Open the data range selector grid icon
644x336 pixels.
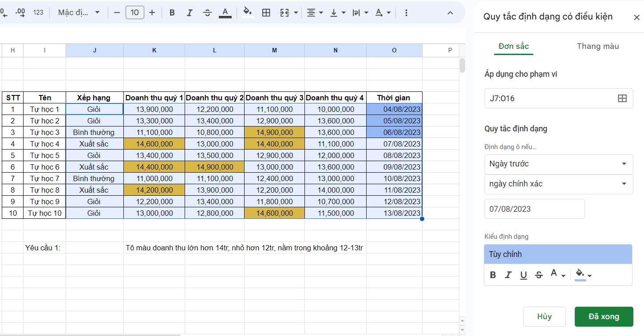point(622,99)
